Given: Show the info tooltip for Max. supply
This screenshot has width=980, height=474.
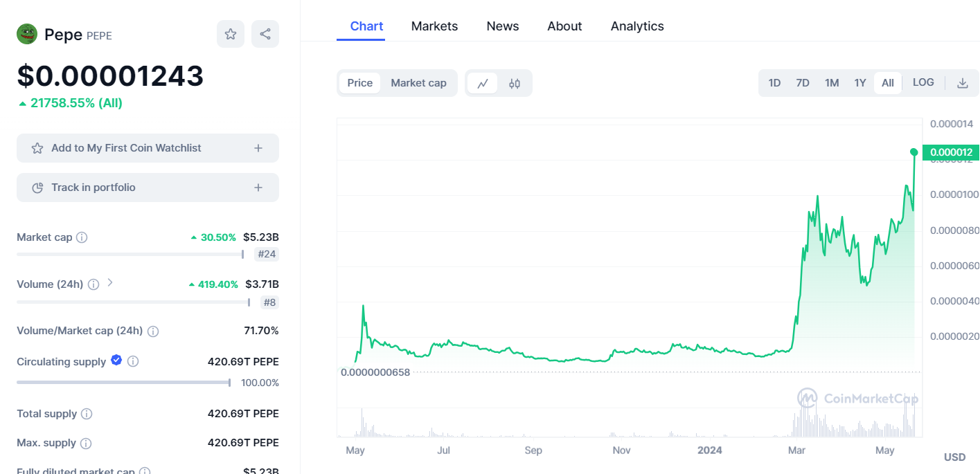Looking at the screenshot, I should tap(86, 443).
